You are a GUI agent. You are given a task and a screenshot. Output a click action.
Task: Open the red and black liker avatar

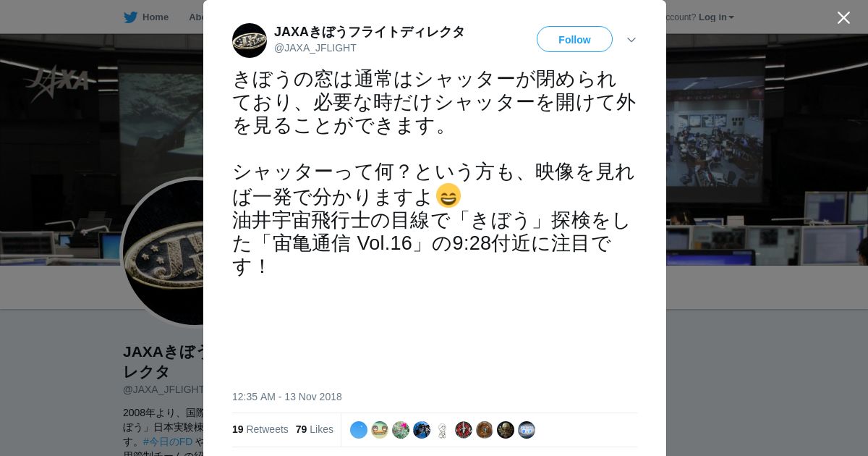tap(464, 430)
